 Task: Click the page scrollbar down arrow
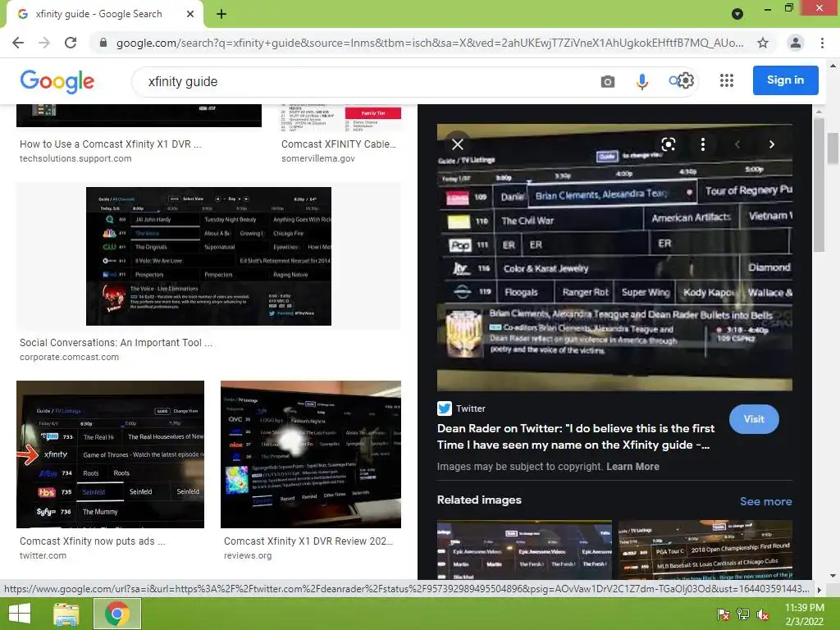pyautogui.click(x=833, y=576)
